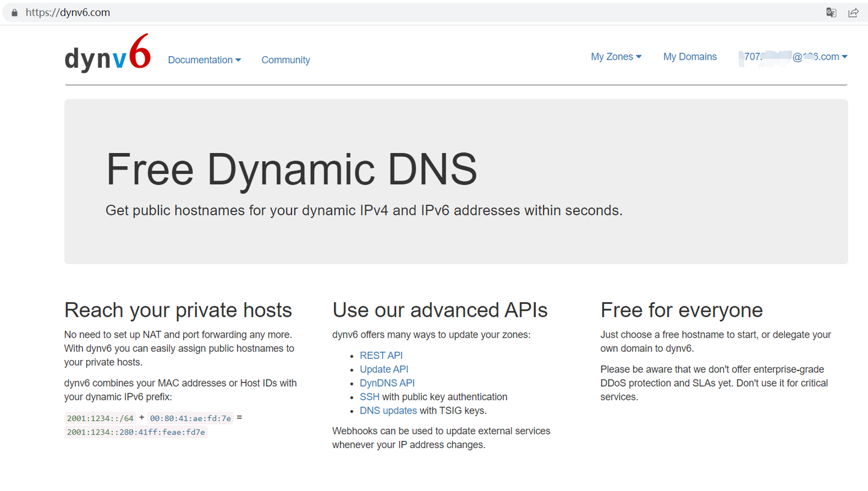Click the share page icon
This screenshot has height=491, width=868.
coord(854,12)
